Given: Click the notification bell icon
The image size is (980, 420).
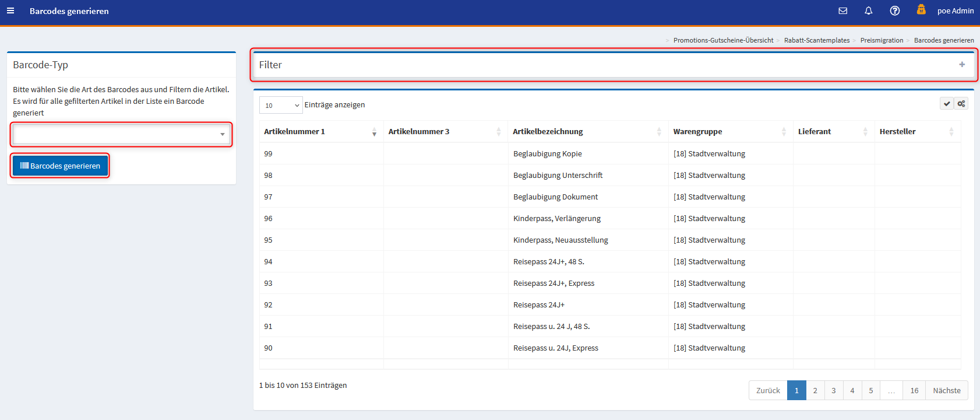Looking at the screenshot, I should [868, 10].
